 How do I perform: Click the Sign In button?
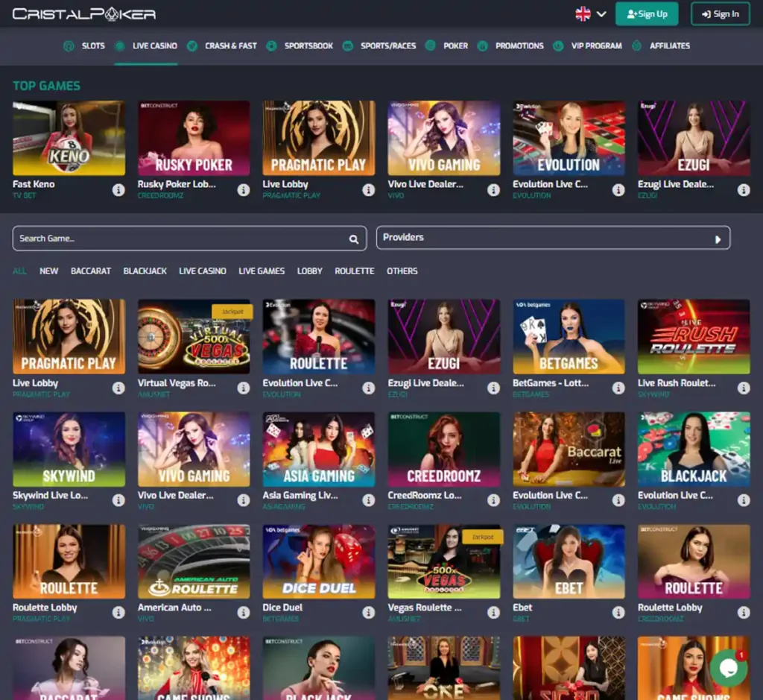[x=721, y=13]
